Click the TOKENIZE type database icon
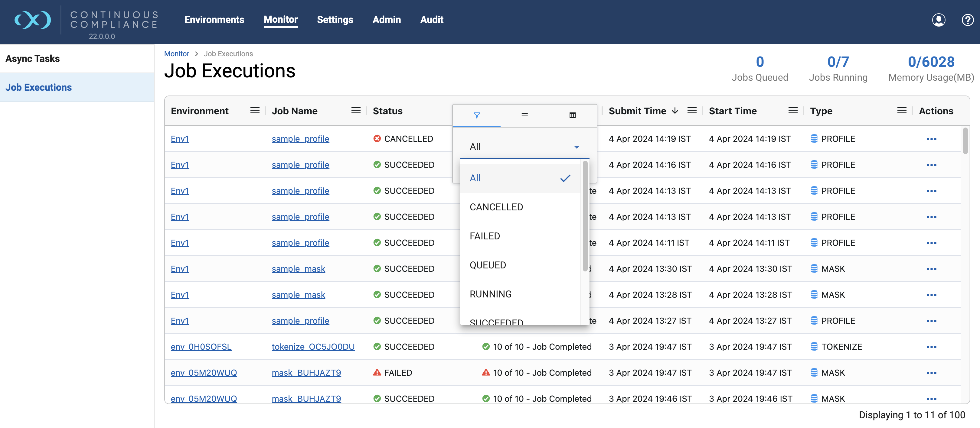Image resolution: width=980 pixels, height=428 pixels. pos(814,347)
